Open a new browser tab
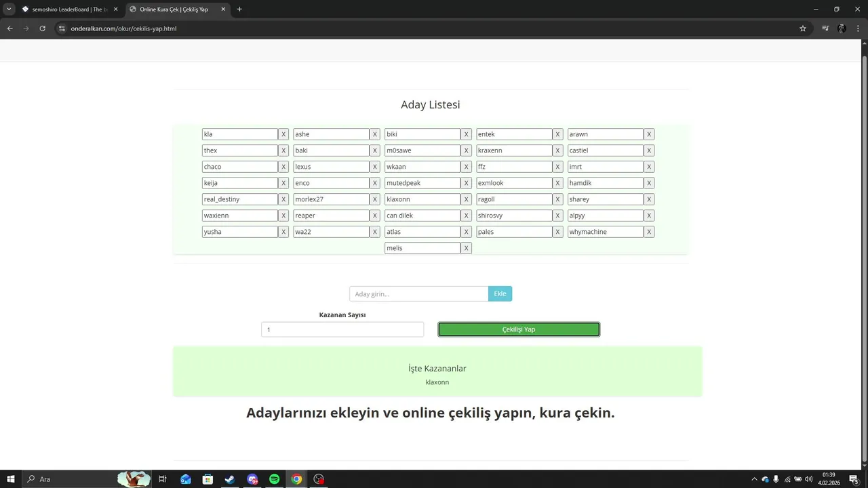This screenshot has height=488, width=868. pyautogui.click(x=239, y=9)
